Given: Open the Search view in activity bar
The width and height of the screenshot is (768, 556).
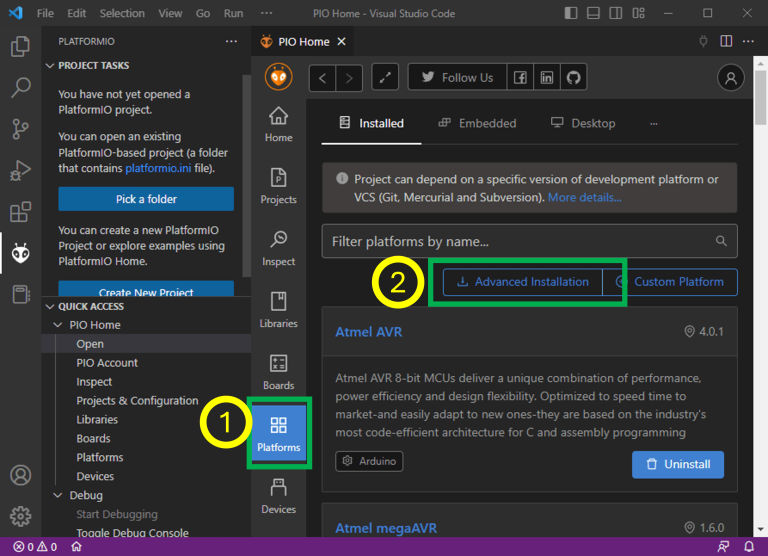Looking at the screenshot, I should (x=20, y=88).
